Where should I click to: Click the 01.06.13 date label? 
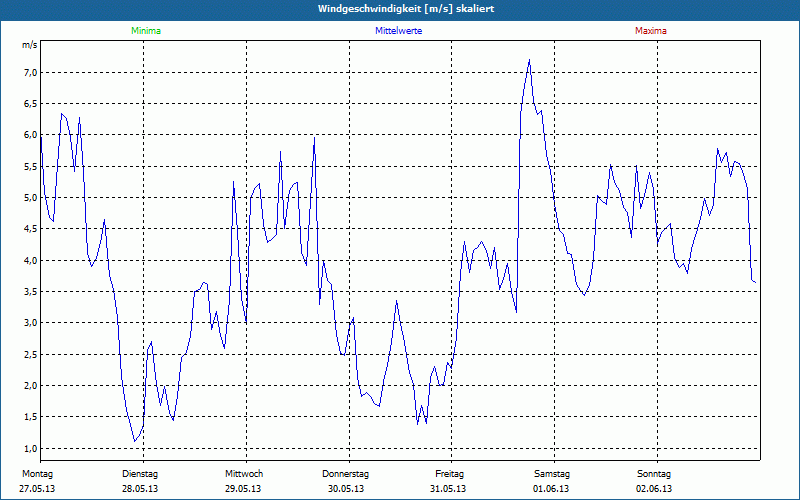[x=551, y=489]
